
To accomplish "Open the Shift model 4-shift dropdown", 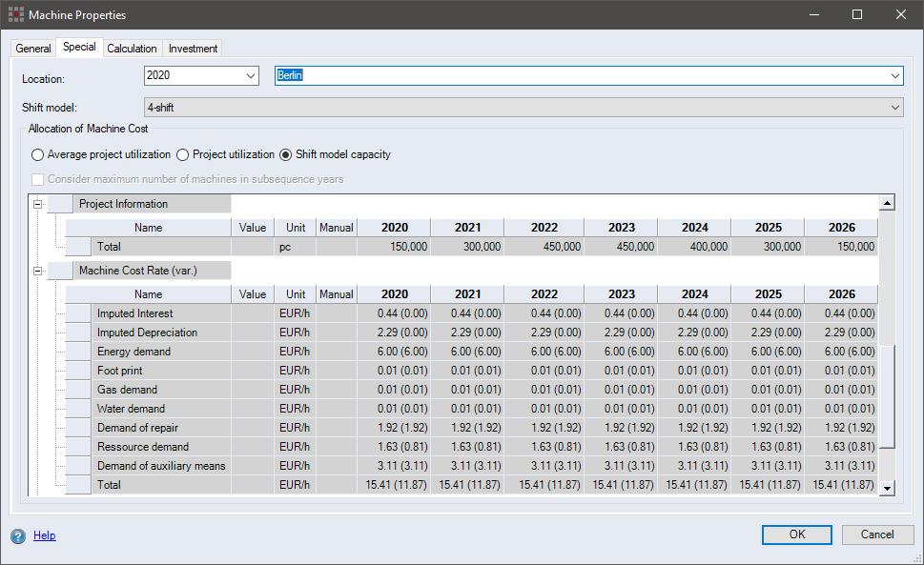I will (894, 108).
